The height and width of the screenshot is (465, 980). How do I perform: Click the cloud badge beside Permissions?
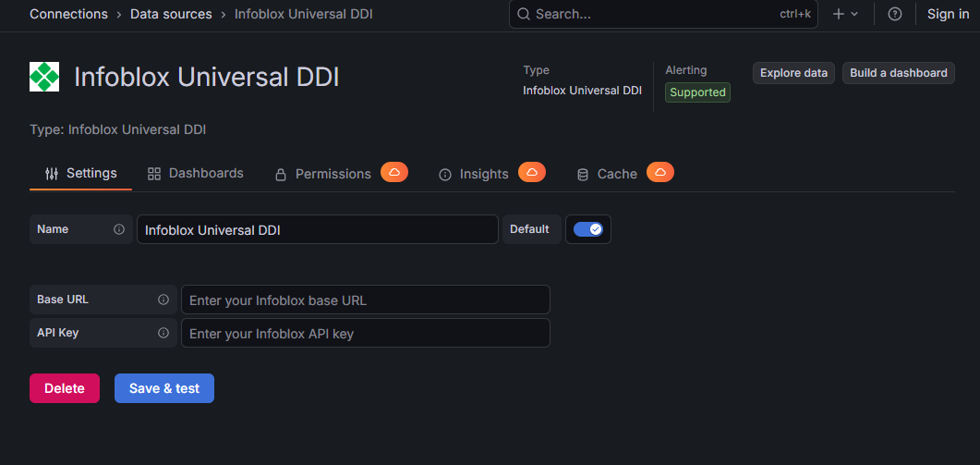click(x=394, y=172)
